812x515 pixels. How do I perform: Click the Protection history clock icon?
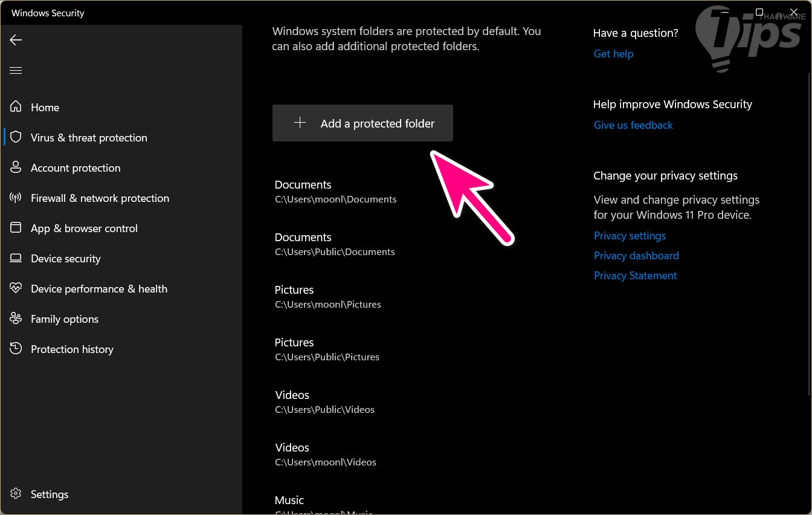click(x=16, y=349)
